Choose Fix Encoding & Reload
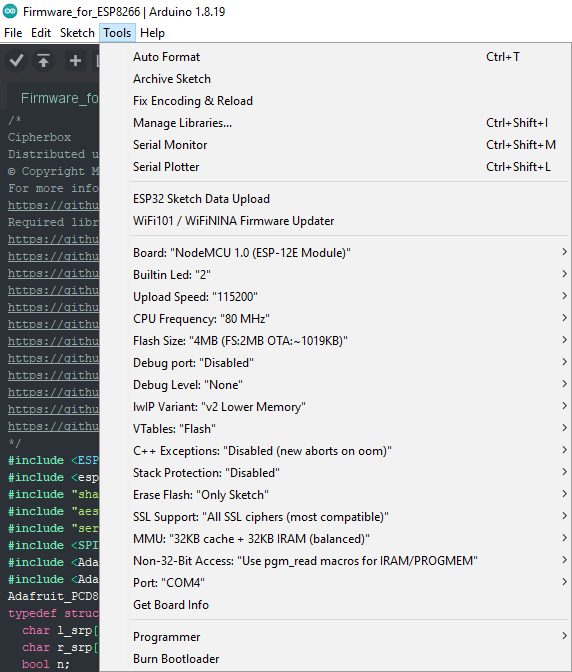Viewport: 572px width, 672px height. [335, 101]
